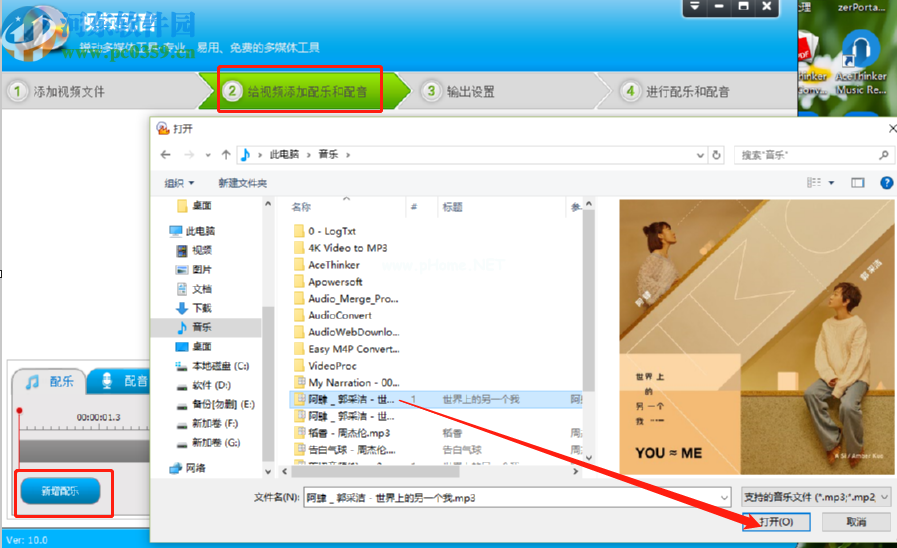Image resolution: width=897 pixels, height=548 pixels.
Task: Open the file dialog help icon
Action: click(x=886, y=182)
